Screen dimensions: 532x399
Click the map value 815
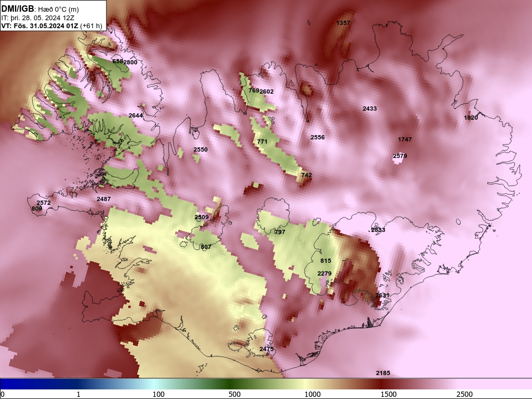[326, 261]
